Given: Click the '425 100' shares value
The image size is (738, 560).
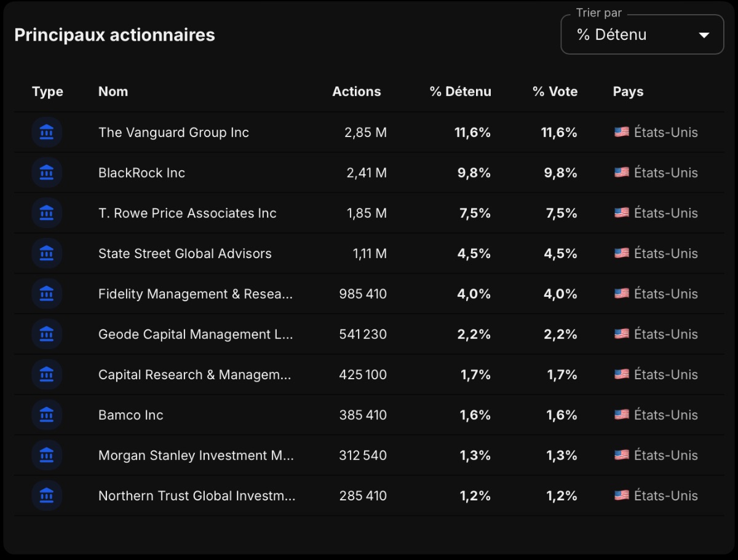Looking at the screenshot, I should [x=363, y=374].
